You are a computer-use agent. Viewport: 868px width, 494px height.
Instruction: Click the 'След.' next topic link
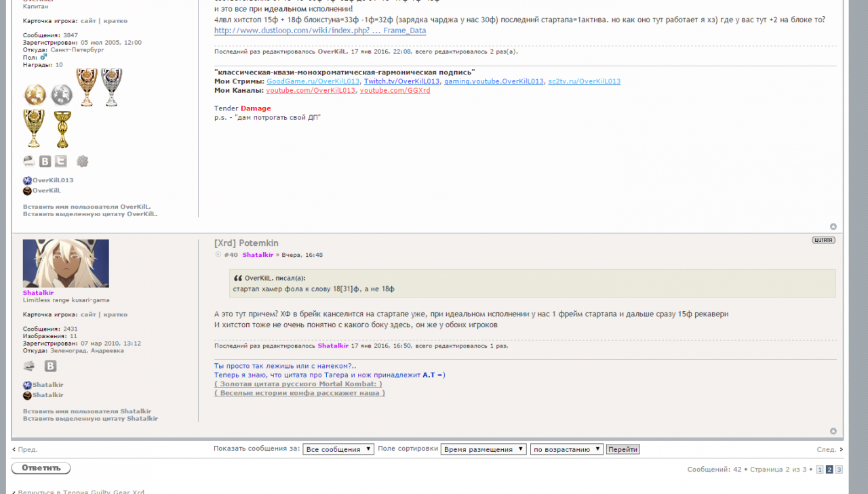pos(829,449)
